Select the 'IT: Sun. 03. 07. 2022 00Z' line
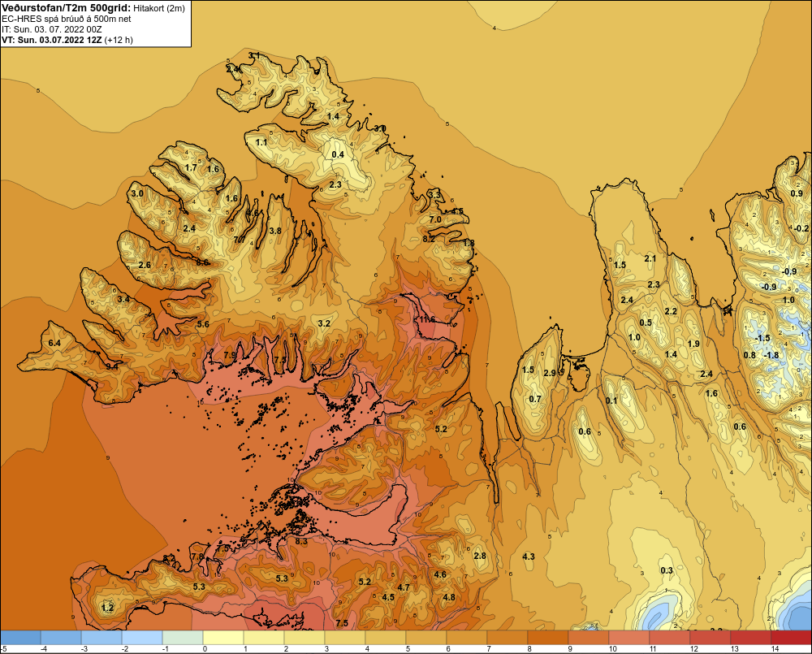This screenshot has width=812, height=654. [x=52, y=29]
